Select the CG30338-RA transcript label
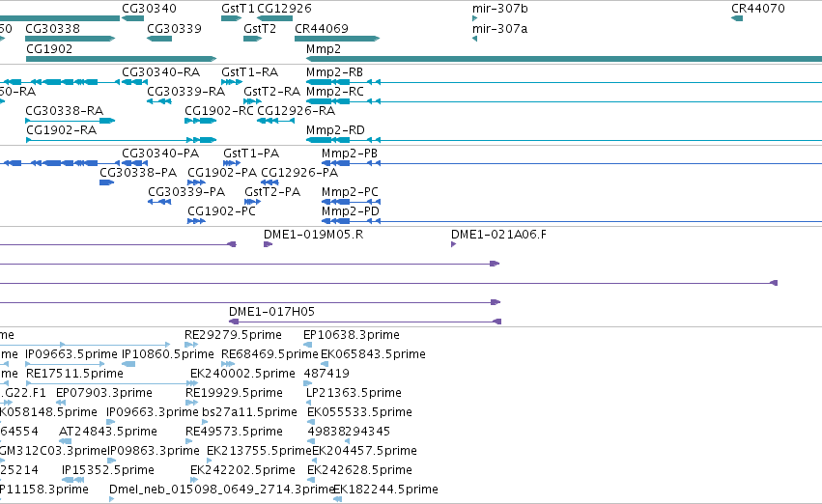Image resolution: width=822 pixels, height=504 pixels. click(64, 110)
